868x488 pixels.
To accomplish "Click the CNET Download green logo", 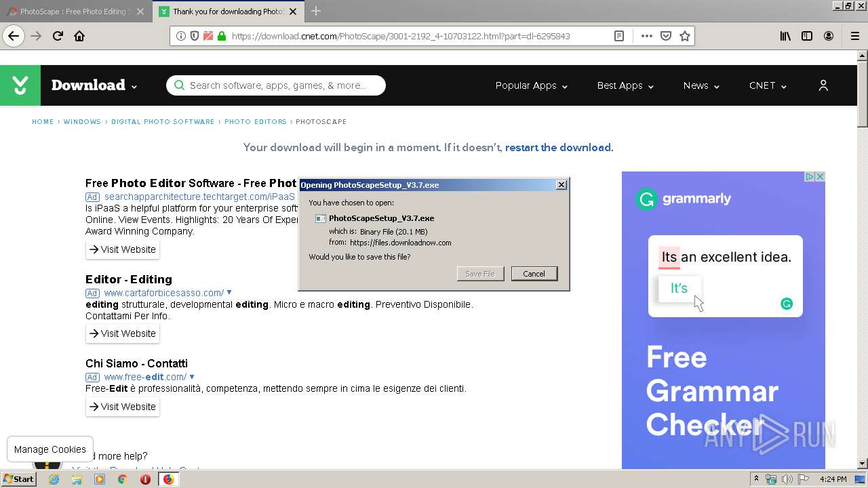I will pos(20,85).
